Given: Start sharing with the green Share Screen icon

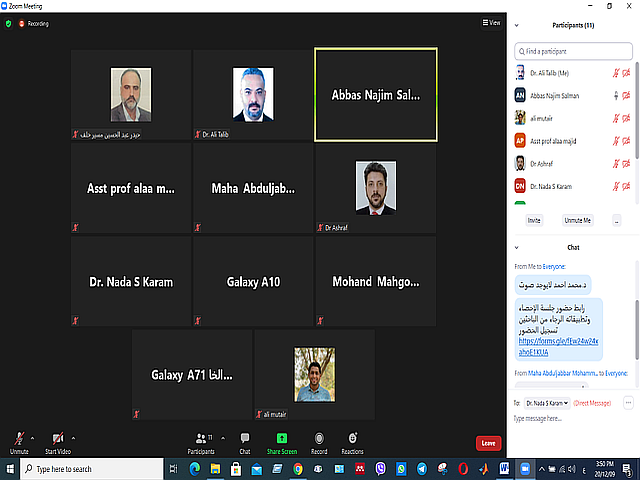Looking at the screenshot, I should [x=282, y=439].
